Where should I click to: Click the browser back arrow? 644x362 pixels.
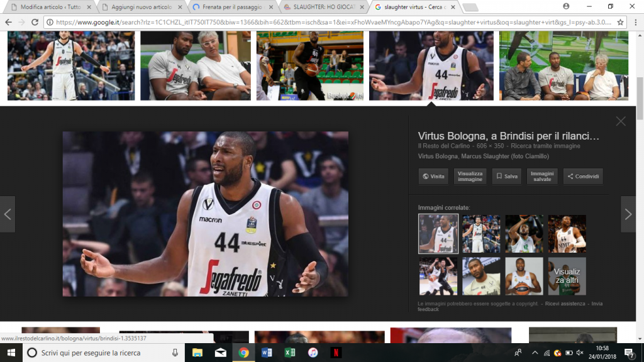click(x=8, y=22)
